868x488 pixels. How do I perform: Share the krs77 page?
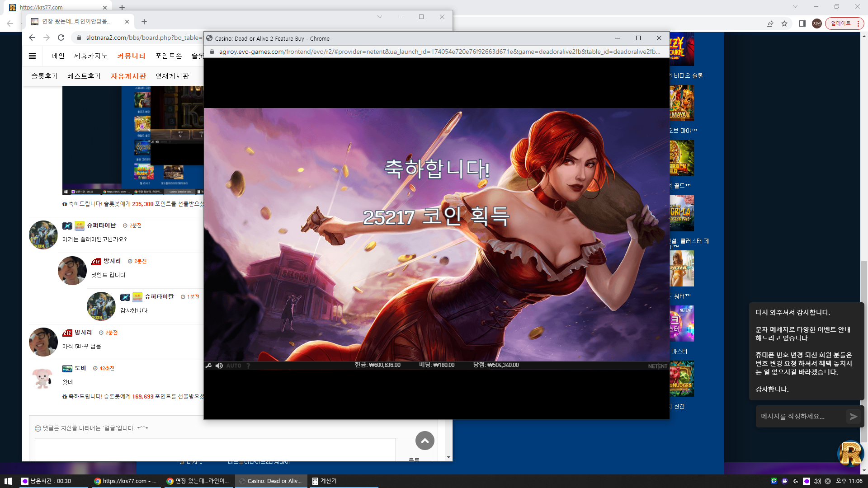pyautogui.click(x=770, y=23)
